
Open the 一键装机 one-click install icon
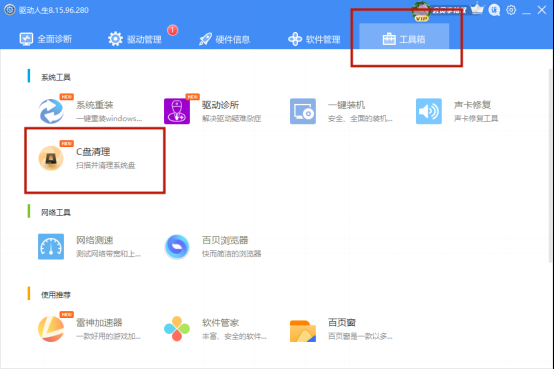[x=303, y=111]
